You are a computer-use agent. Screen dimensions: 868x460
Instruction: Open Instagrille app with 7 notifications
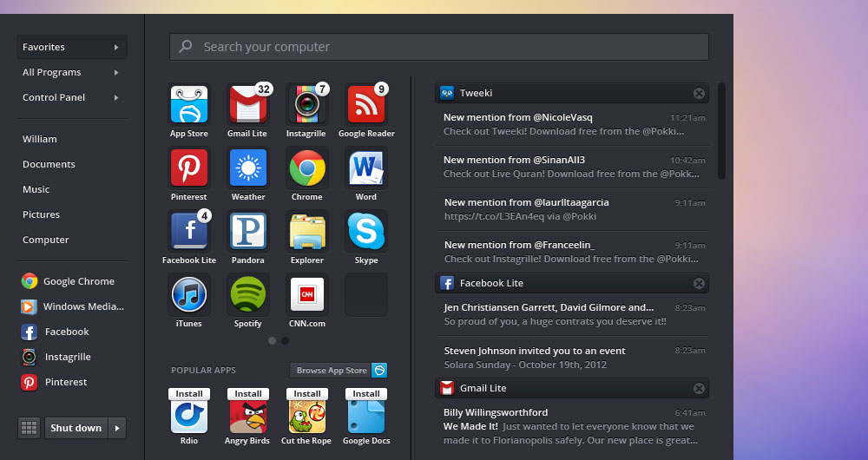click(306, 106)
